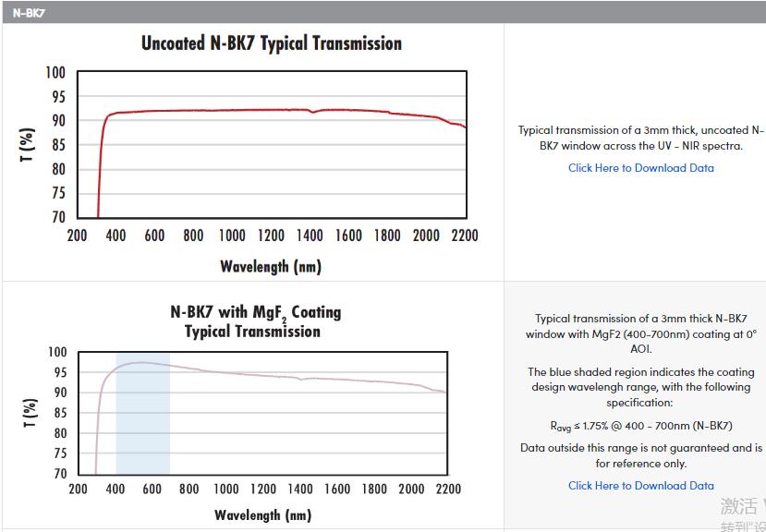Click the uncoated window description text
Screen dimensions: 766x532
(640, 139)
